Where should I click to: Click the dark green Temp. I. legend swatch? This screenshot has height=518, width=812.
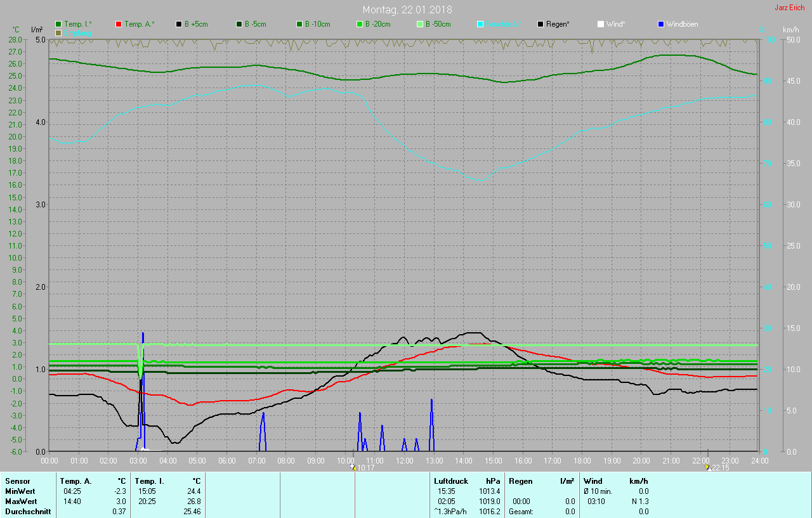coord(59,24)
